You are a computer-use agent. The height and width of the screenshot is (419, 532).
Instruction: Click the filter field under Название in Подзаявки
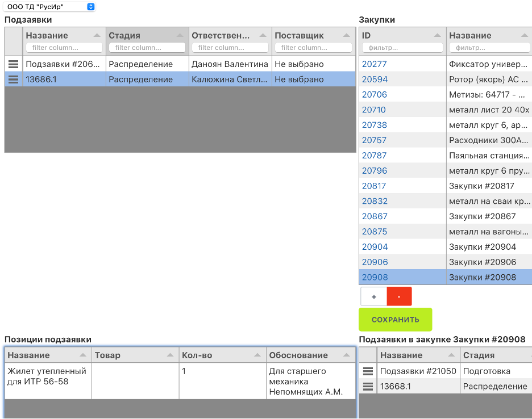pos(64,47)
